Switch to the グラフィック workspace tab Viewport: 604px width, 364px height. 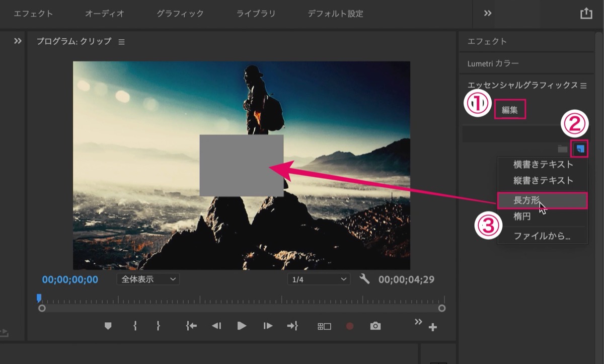(x=180, y=14)
